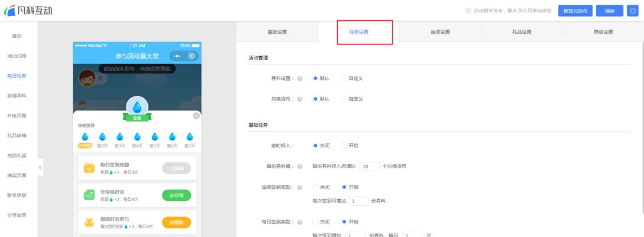Select 开启 for 每日签到奖励

tap(344, 222)
